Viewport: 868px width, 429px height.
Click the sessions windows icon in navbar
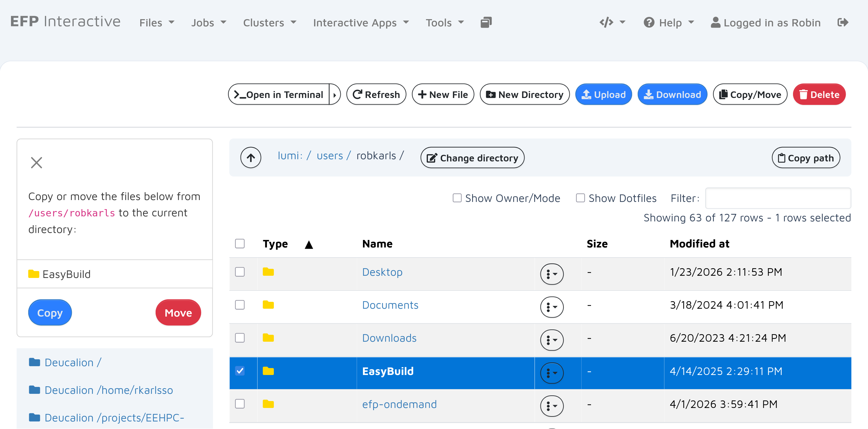486,23
